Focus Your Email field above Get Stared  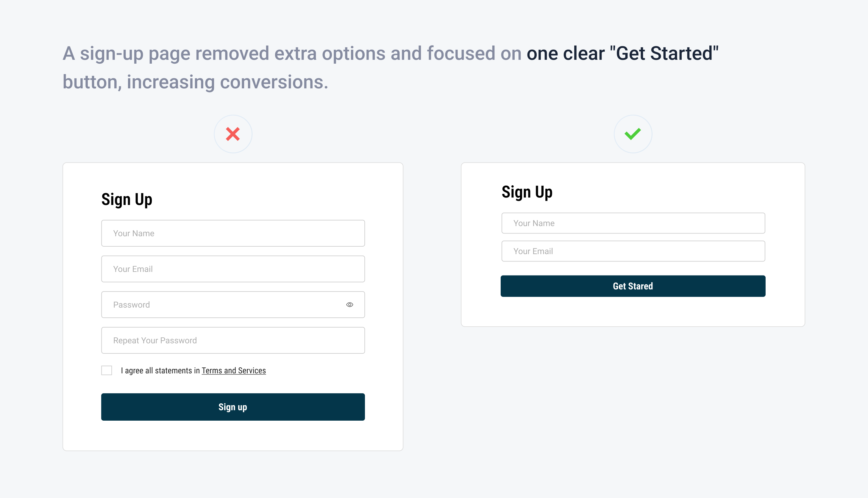coord(633,251)
